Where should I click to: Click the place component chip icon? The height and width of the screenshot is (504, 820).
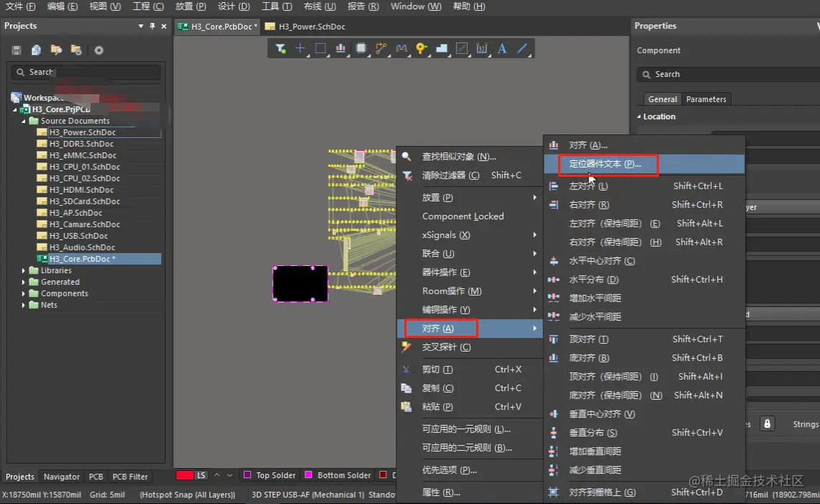tap(361, 49)
